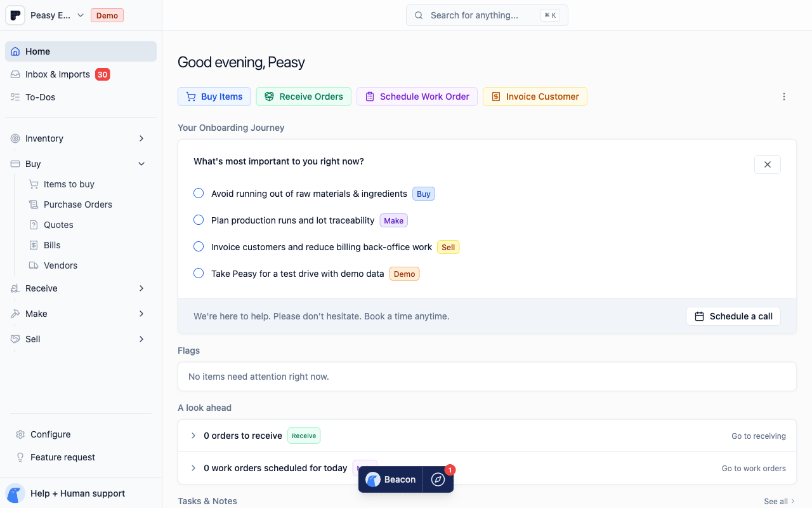The height and width of the screenshot is (508, 812).
Task: Click the Feature request lightbulb icon
Action: [x=20, y=457]
